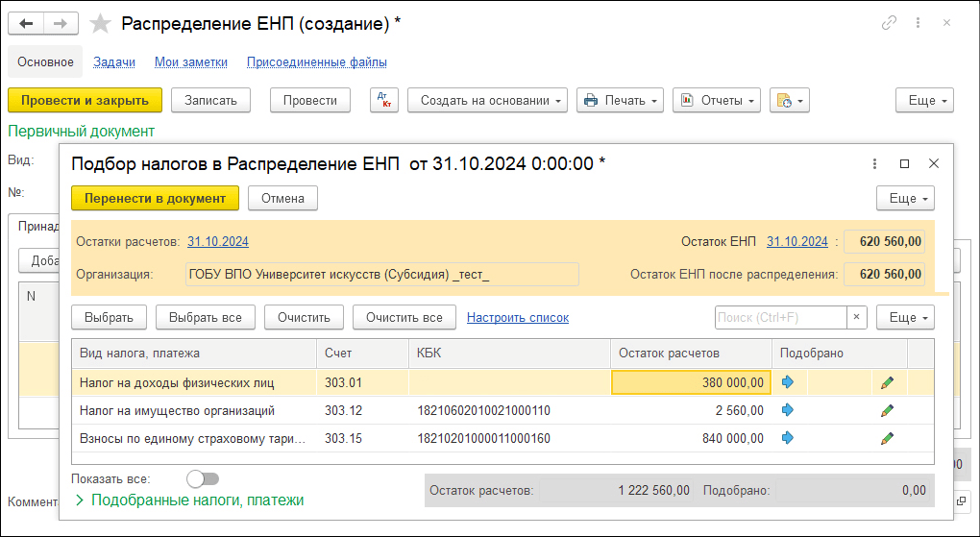Click the copy link icon in header
Viewport: 980px width, 537px height.
click(890, 22)
